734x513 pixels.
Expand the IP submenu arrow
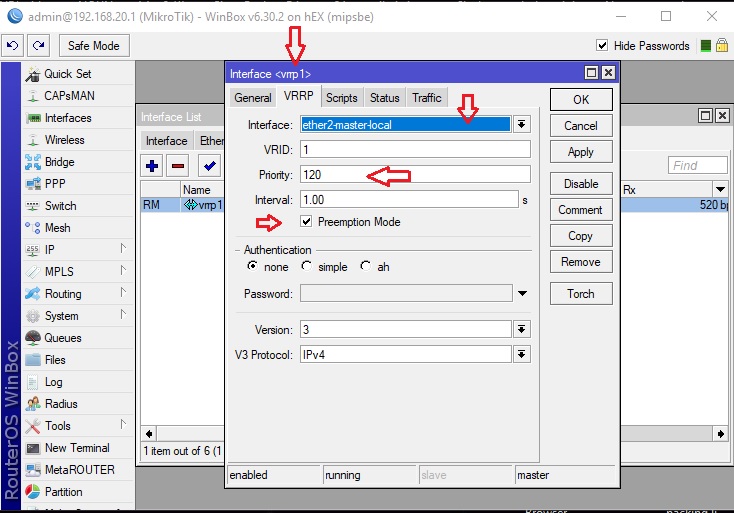[x=123, y=248]
